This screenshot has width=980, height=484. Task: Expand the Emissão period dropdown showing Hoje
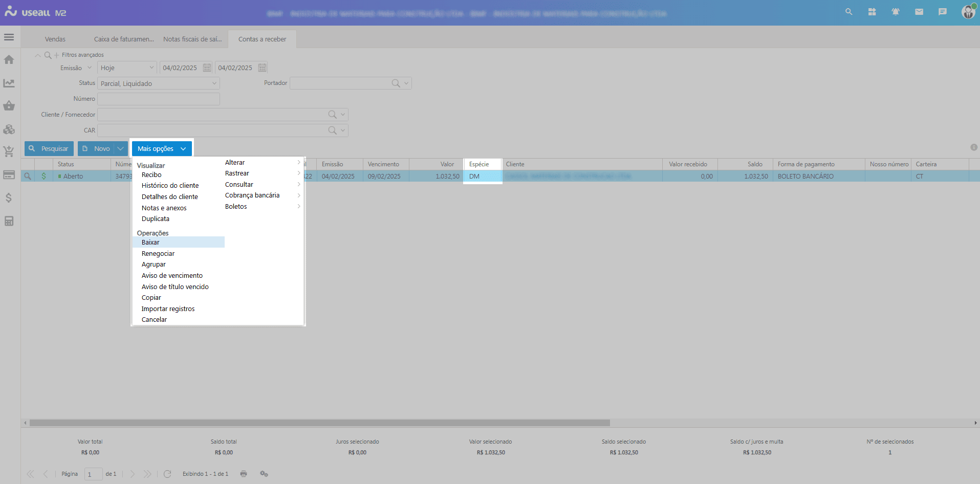pos(151,68)
